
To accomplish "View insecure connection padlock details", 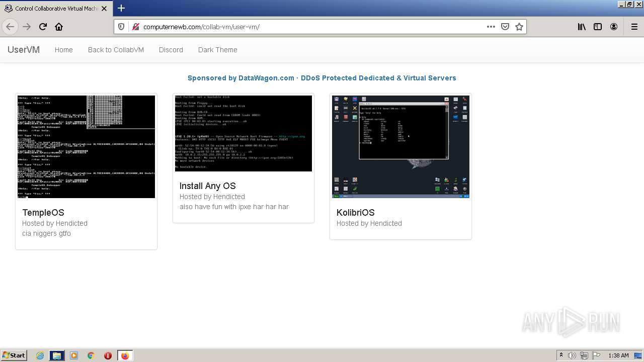I will [135, 27].
